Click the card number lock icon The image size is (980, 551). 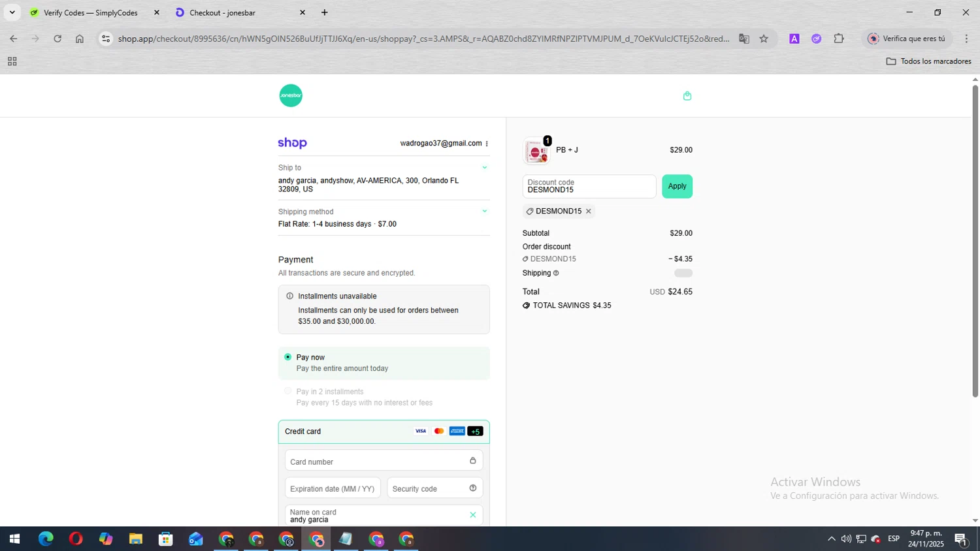473,460
